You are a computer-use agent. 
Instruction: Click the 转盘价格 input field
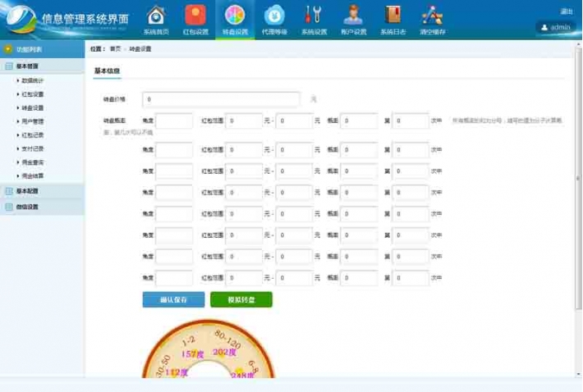[x=221, y=99]
